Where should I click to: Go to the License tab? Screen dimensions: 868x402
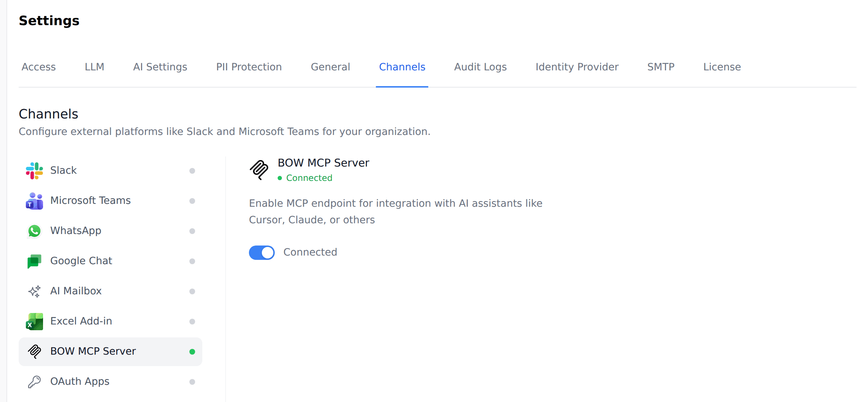coord(722,67)
